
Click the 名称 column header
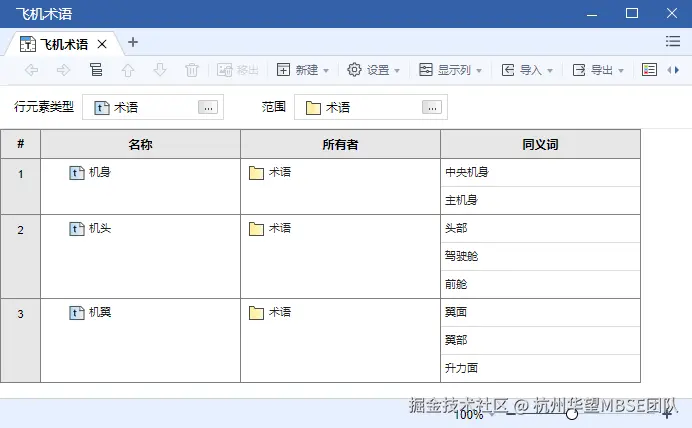click(140, 144)
